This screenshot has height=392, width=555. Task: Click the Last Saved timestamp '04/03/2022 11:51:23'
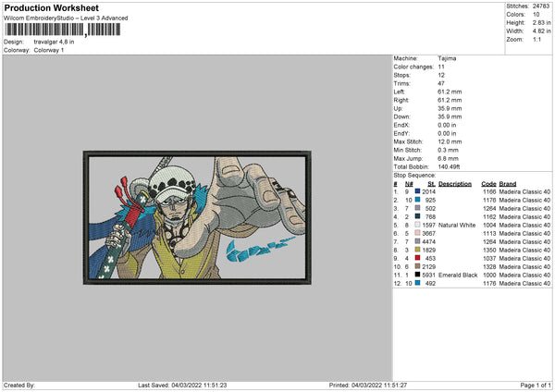(x=199, y=385)
